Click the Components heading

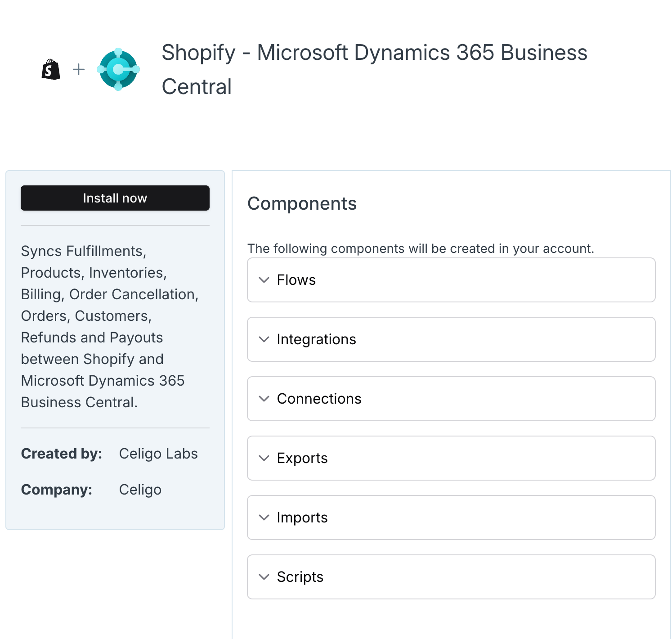click(x=302, y=204)
